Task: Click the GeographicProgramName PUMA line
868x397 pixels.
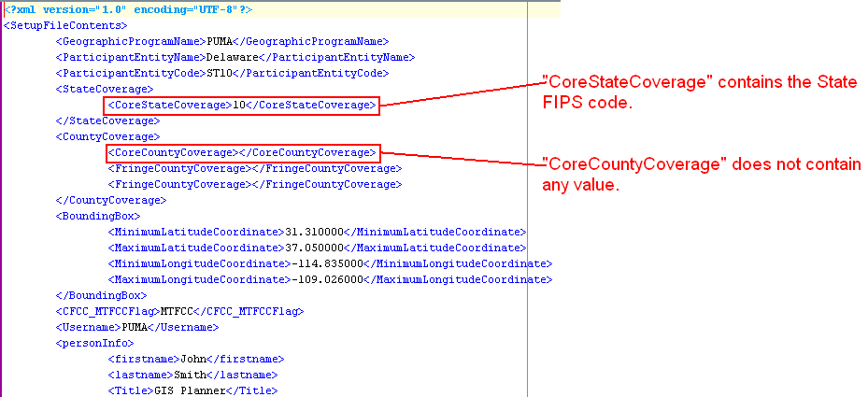Action: tap(222, 41)
